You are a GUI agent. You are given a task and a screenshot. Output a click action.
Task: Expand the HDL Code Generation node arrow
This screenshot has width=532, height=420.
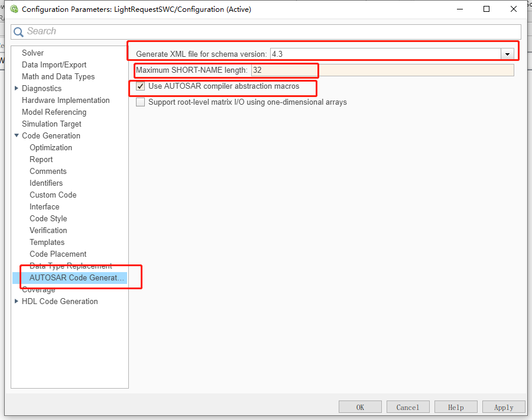(x=17, y=301)
